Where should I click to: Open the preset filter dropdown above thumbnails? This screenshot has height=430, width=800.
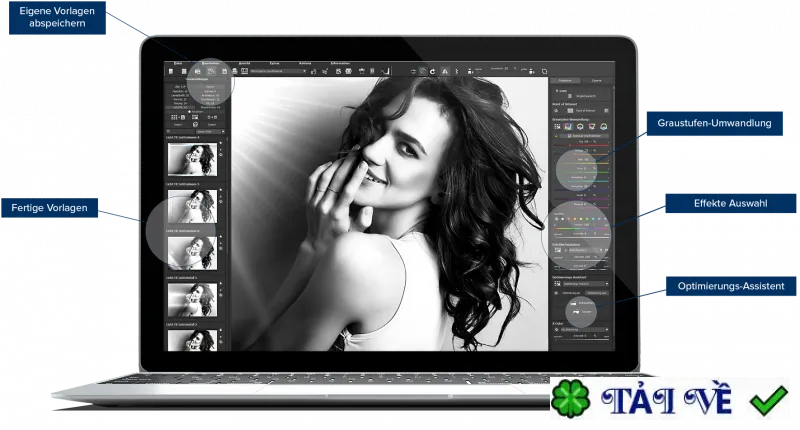pyautogui.click(x=210, y=132)
